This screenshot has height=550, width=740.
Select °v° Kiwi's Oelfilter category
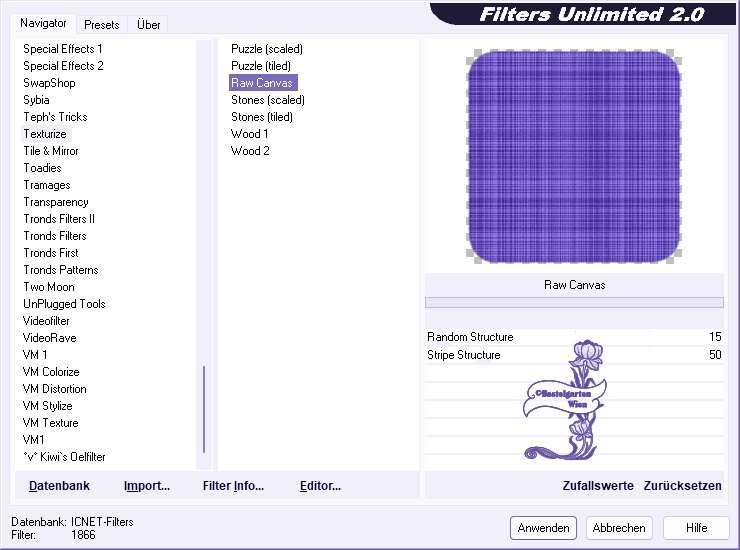64,457
